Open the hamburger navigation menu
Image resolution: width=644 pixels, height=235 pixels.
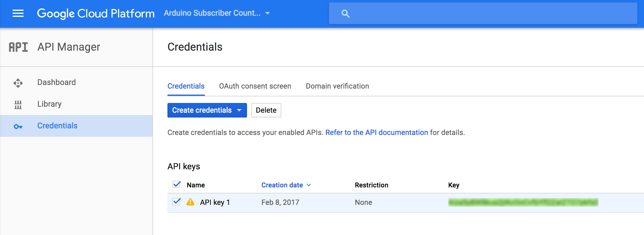tap(18, 13)
